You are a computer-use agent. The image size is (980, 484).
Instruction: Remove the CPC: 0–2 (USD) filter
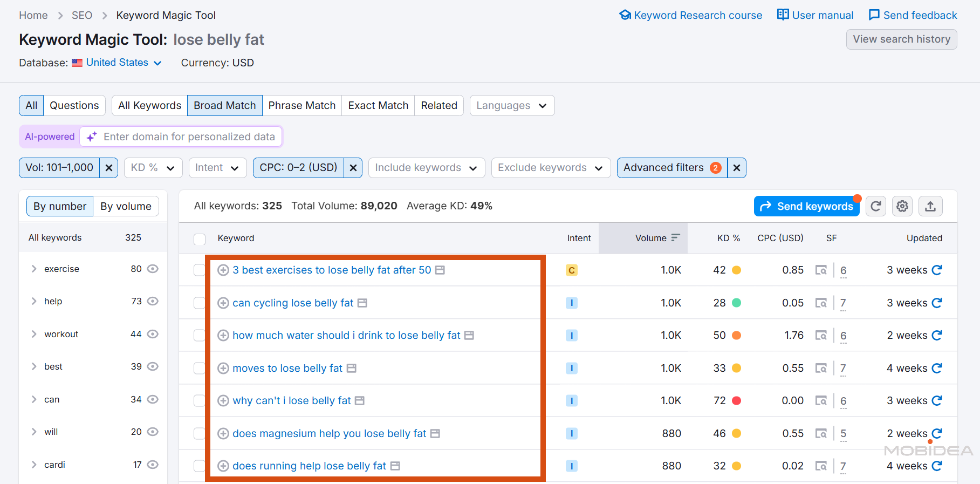(x=353, y=168)
